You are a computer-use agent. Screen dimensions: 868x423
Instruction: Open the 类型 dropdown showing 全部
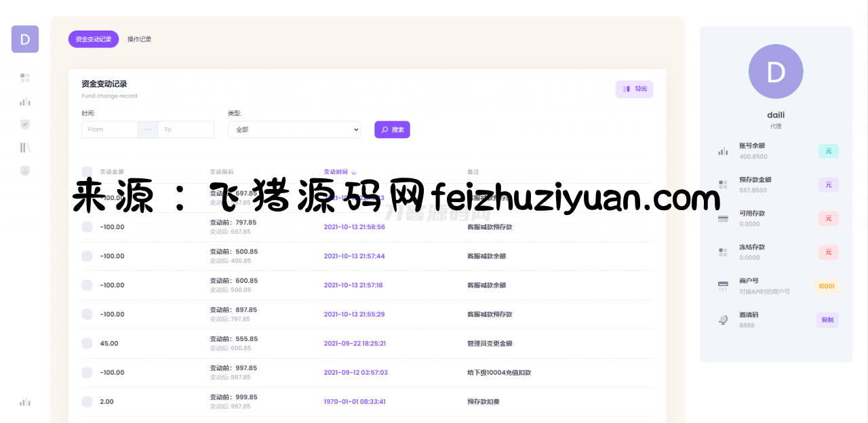click(294, 129)
